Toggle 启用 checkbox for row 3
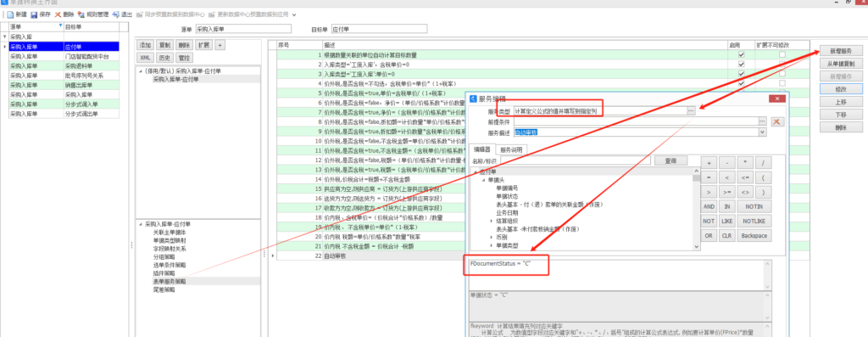Screen dimensions: 868x337 coord(741,74)
